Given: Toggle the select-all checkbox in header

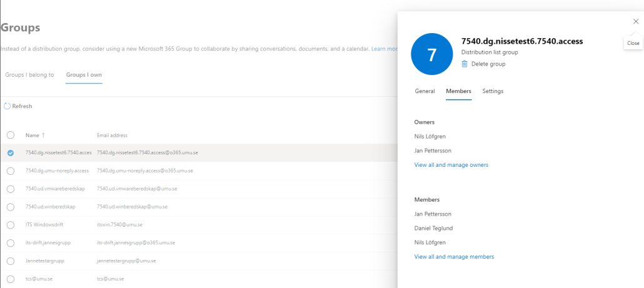Looking at the screenshot, I should (11, 135).
